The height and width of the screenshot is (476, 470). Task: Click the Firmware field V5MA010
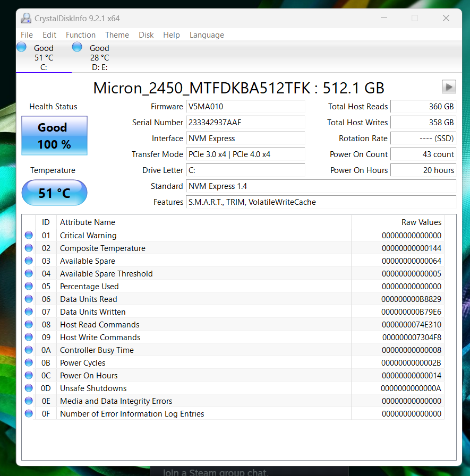point(245,107)
